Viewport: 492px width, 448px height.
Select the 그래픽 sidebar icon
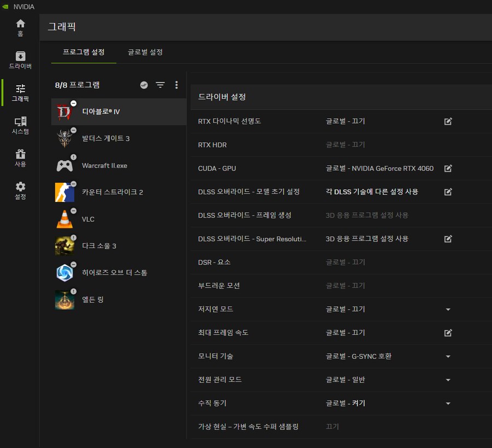point(20,92)
